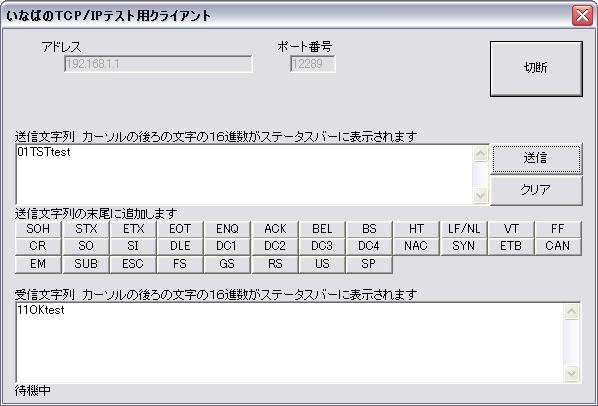The width and height of the screenshot is (598, 406).
Task: Add ESC character to send string
Action: coord(133,264)
